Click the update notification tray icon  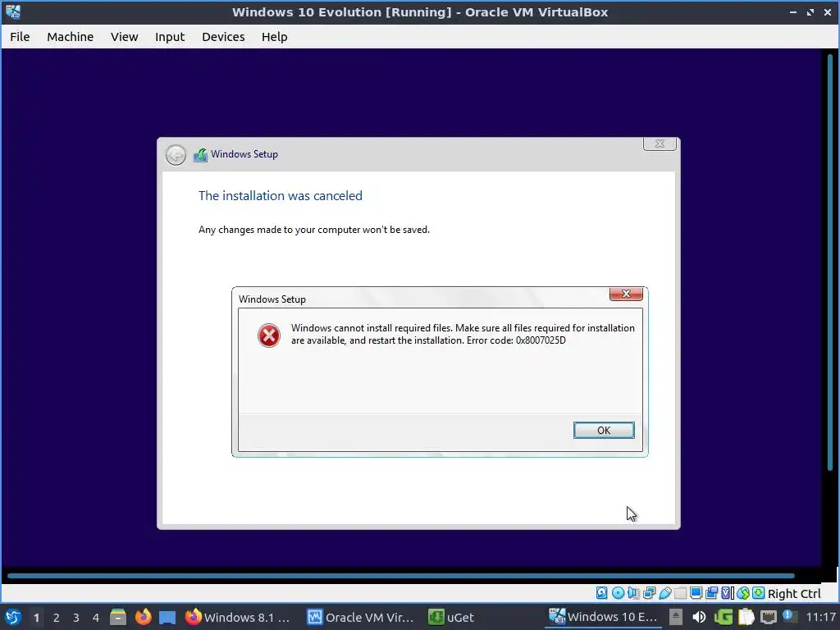pos(788,616)
